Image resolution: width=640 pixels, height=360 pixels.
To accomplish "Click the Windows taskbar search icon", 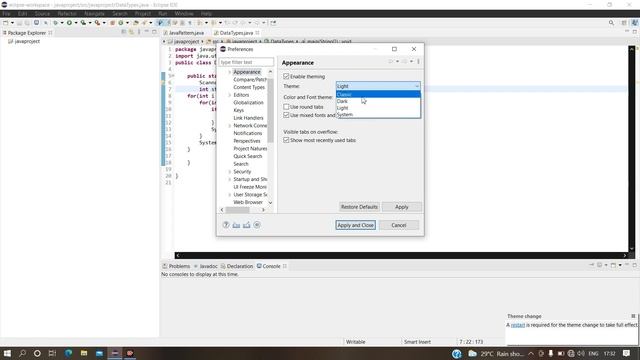I will 22,353.
